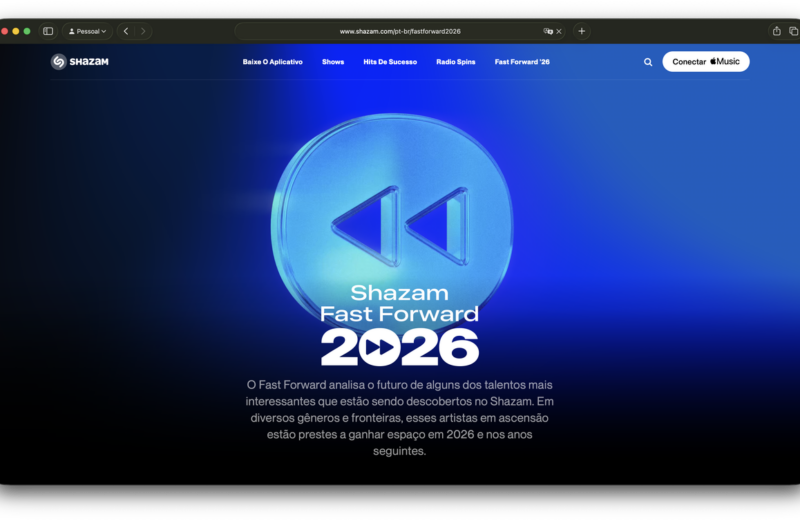Open Hits De Sucesso page
Image resolution: width=800 pixels, height=521 pixels.
390,62
